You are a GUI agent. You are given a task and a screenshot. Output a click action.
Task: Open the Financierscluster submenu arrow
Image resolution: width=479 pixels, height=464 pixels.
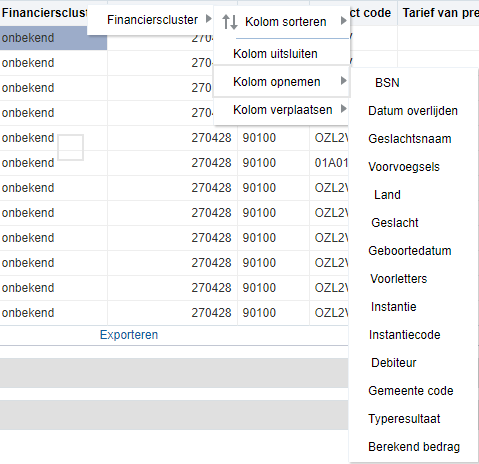[209, 19]
